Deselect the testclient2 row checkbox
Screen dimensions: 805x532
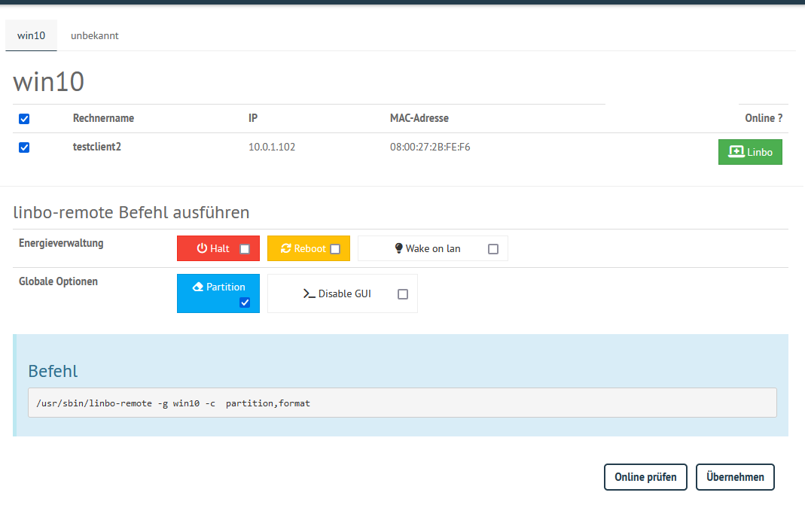coord(24,147)
